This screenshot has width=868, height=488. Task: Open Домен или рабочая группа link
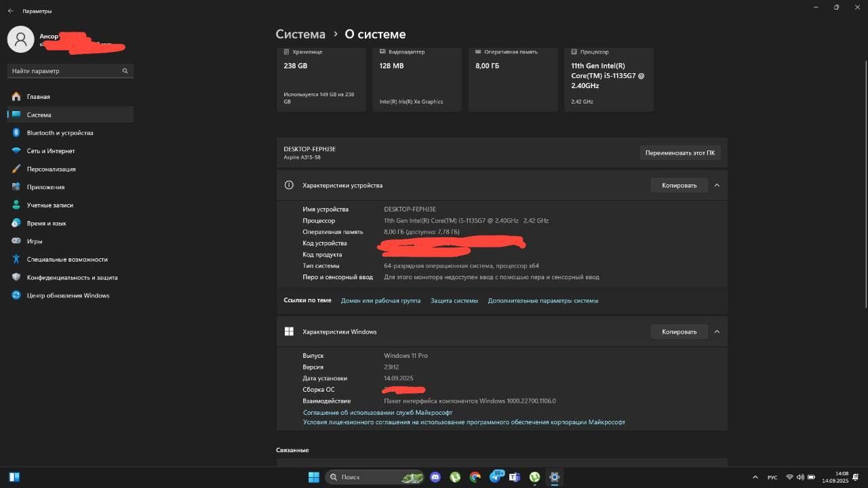point(380,300)
